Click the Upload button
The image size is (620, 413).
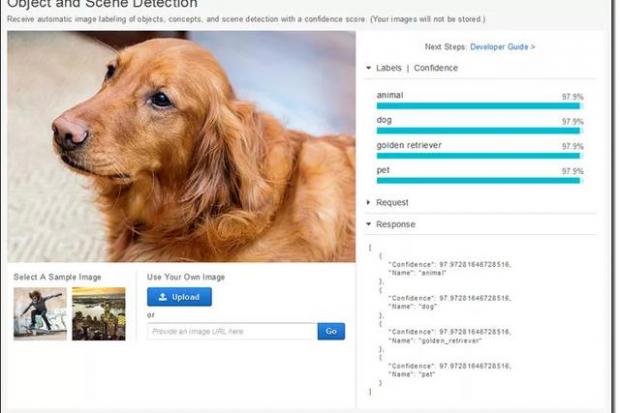point(179,297)
